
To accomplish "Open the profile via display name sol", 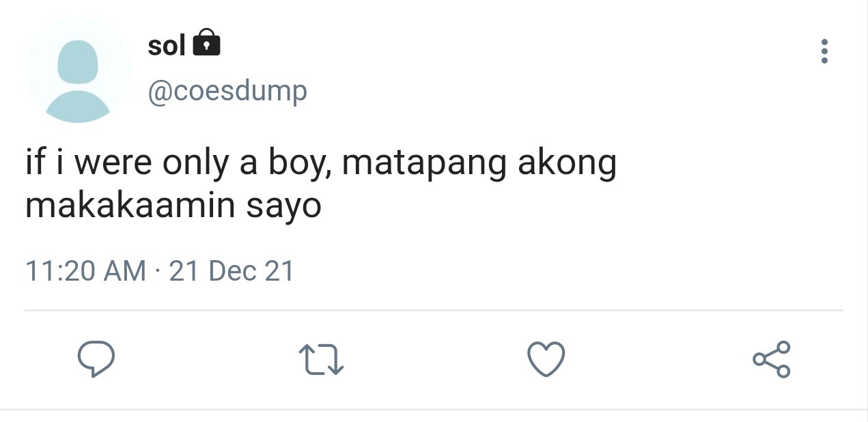I will click(x=167, y=46).
